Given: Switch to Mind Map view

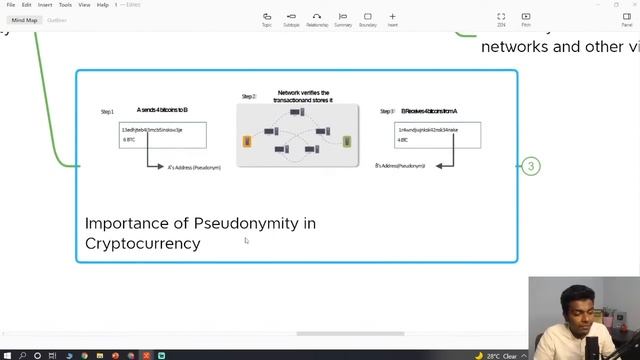Looking at the screenshot, I should 24,20.
